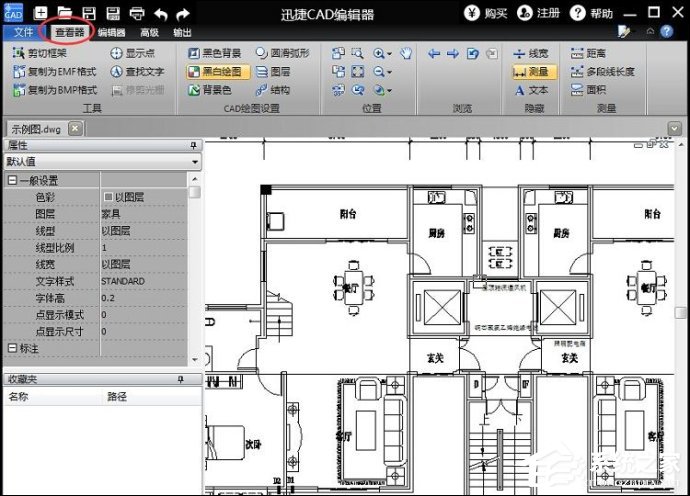
Task: Click the 注册 register button
Action: 540,13
